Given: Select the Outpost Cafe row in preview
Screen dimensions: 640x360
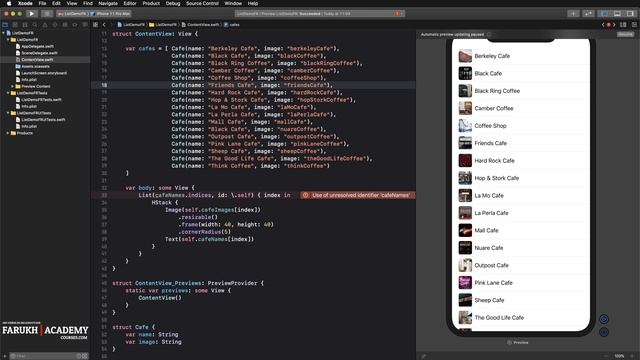Looking at the screenshot, I should 522,265.
